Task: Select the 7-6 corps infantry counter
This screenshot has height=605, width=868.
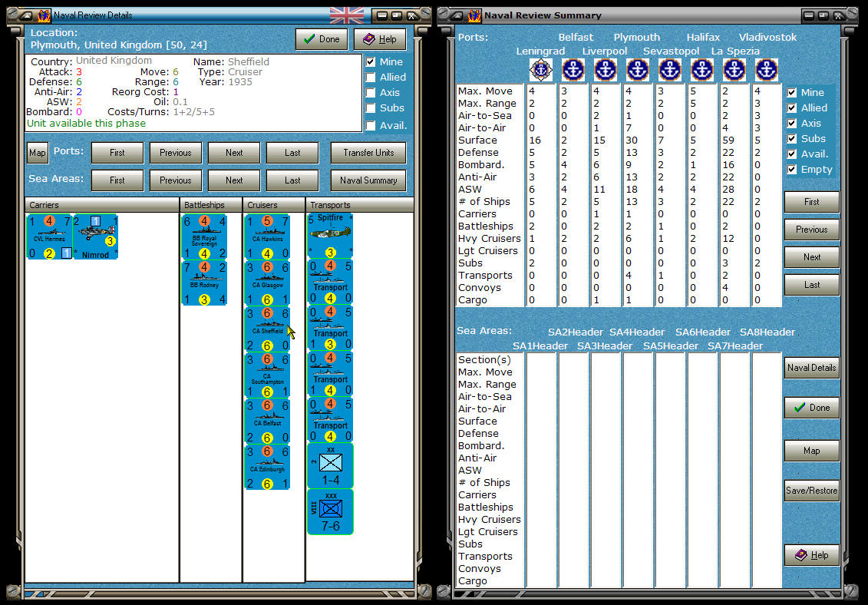Action: coord(331,512)
